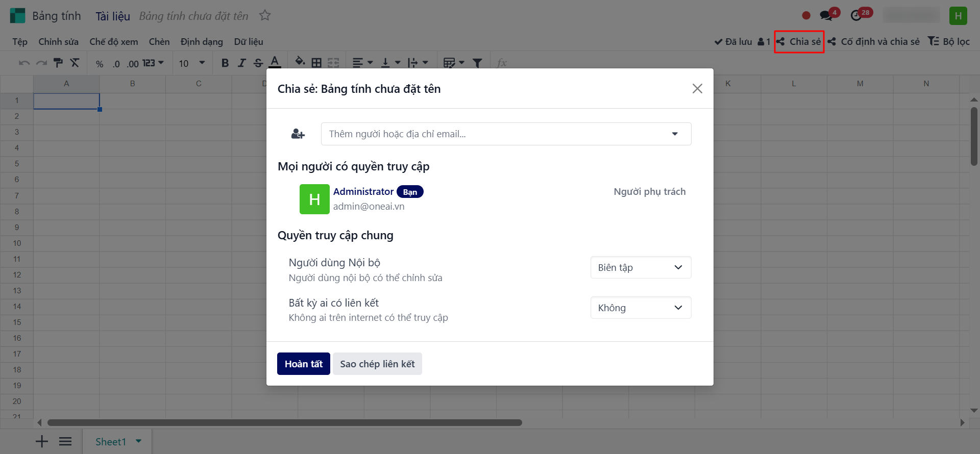Click the paint format roller icon
The width and height of the screenshot is (980, 454).
(58, 63)
